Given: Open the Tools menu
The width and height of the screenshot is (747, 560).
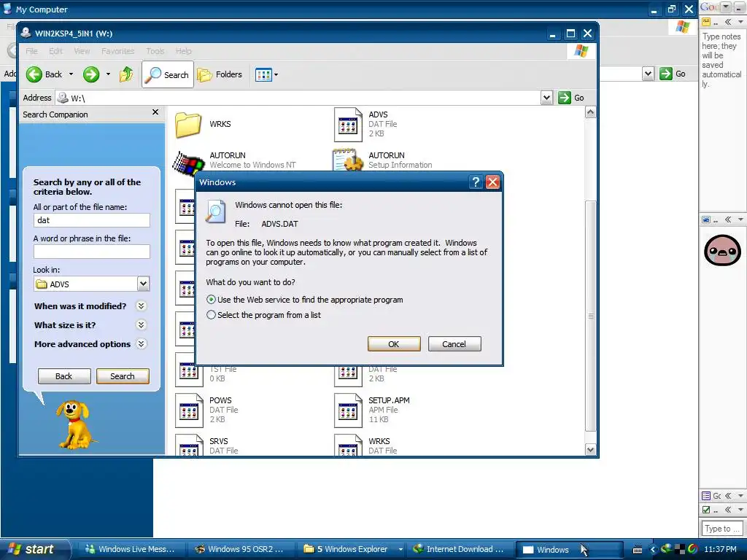Looking at the screenshot, I should pos(155,51).
